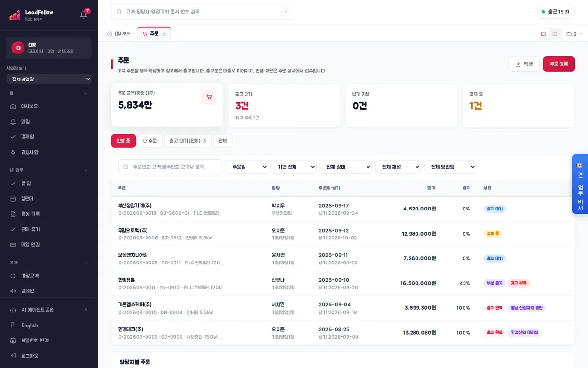Screen dimensions: 588x368
Task: Click the 주문 등록 button
Action: pos(559,64)
